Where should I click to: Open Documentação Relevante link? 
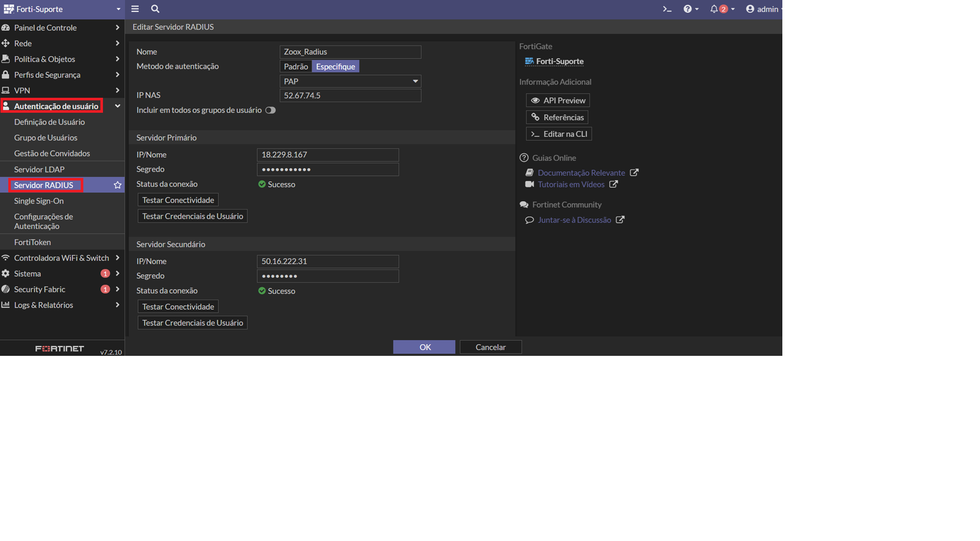(x=581, y=173)
